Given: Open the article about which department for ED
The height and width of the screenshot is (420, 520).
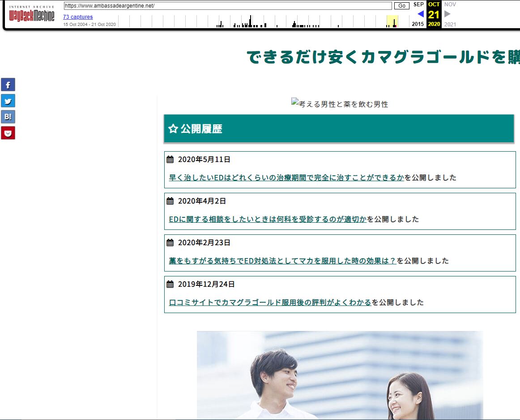Looking at the screenshot, I should [x=268, y=219].
